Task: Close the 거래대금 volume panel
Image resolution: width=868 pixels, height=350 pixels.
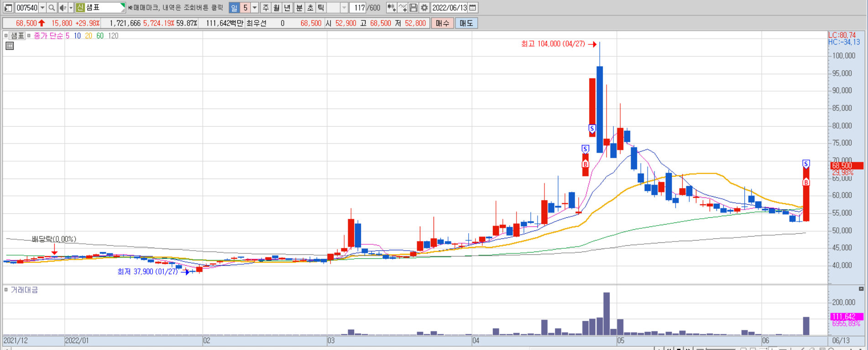Action: click(x=861, y=289)
